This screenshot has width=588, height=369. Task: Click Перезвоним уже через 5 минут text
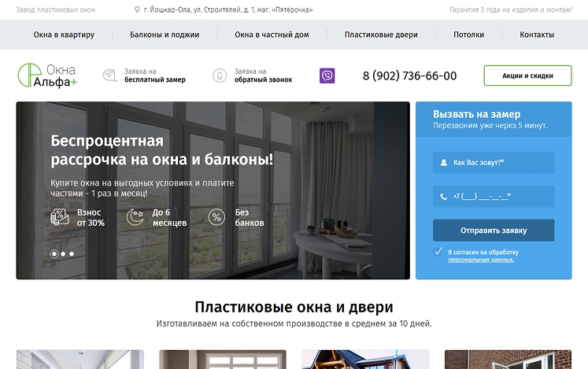(490, 125)
